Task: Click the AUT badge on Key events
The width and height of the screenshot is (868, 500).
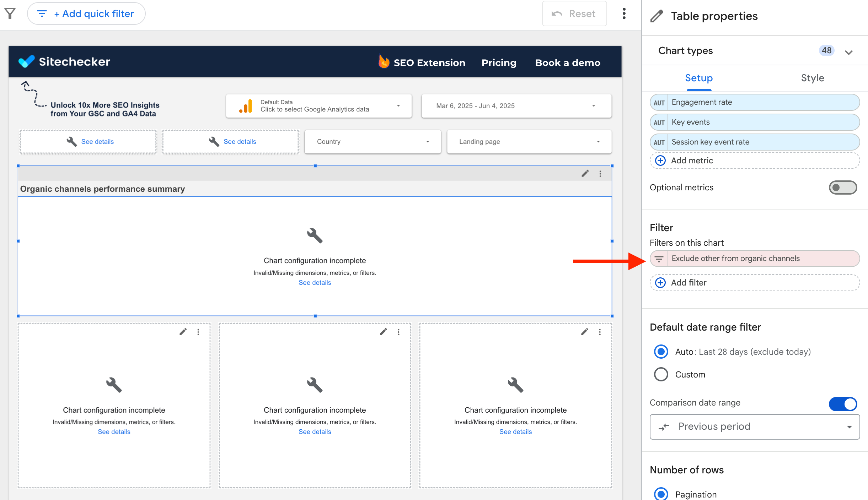Action: tap(659, 123)
